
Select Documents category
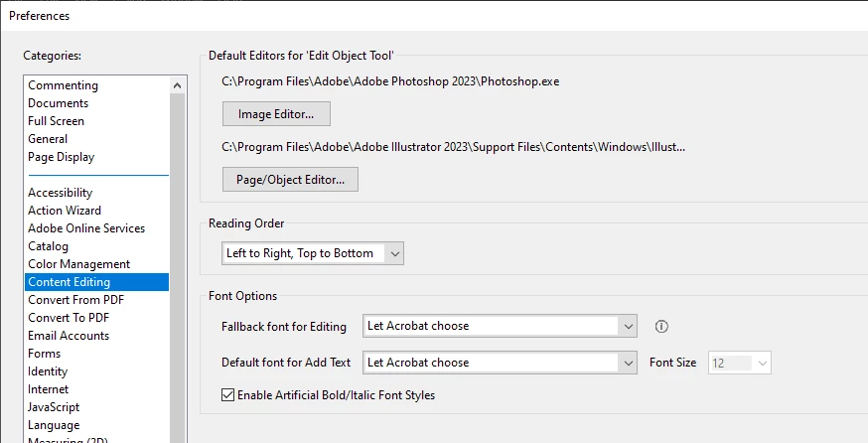(x=58, y=103)
